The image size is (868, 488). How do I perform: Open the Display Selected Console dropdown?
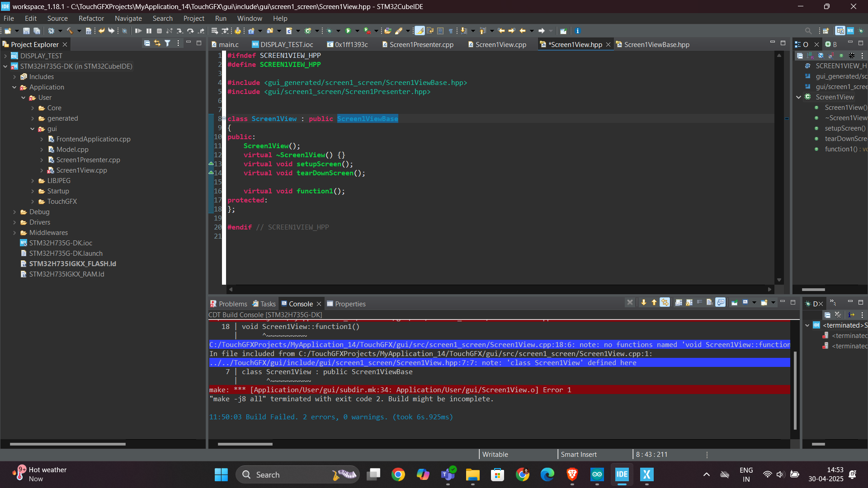(754, 303)
